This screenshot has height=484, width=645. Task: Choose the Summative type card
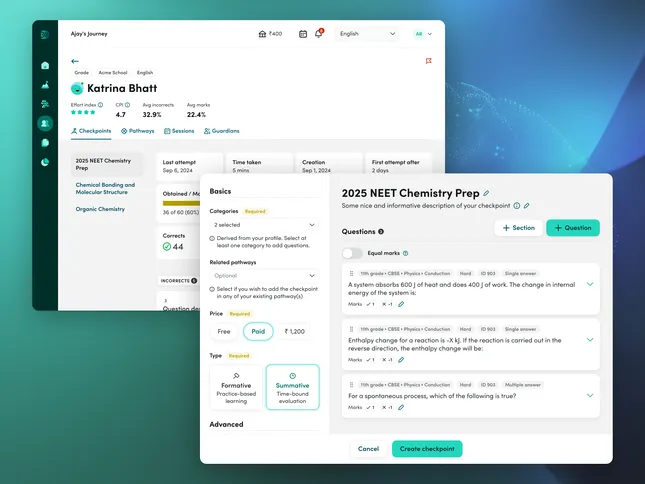pos(292,387)
